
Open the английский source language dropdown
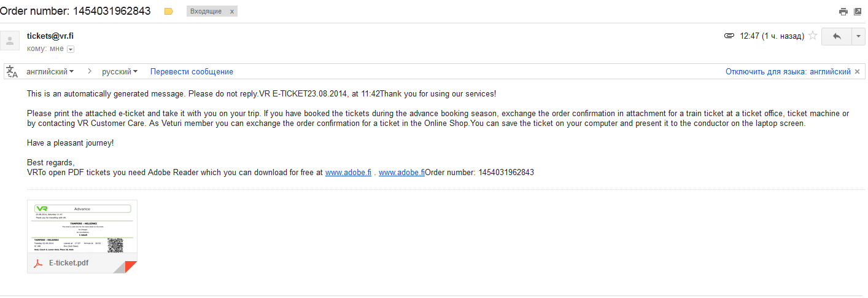pos(50,72)
